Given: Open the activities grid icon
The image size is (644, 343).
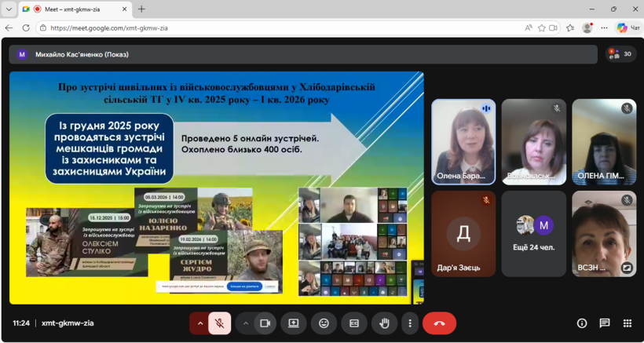Looking at the screenshot, I should tap(628, 323).
